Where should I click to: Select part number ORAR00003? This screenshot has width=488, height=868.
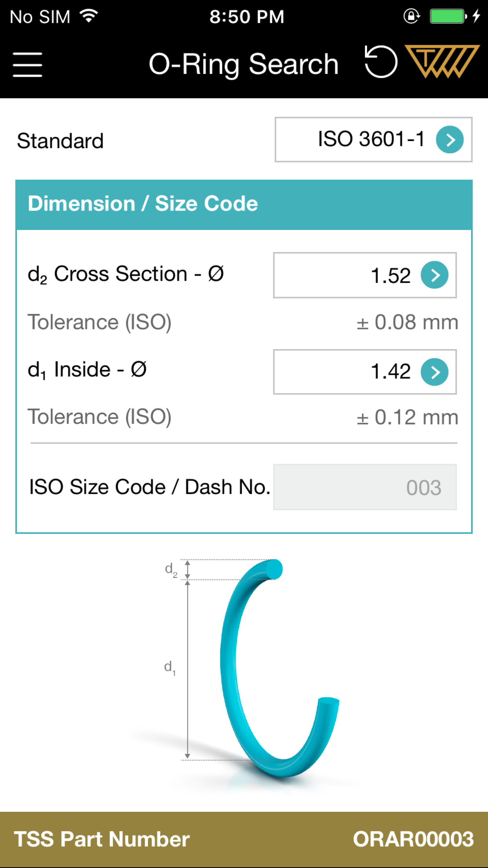[413, 839]
